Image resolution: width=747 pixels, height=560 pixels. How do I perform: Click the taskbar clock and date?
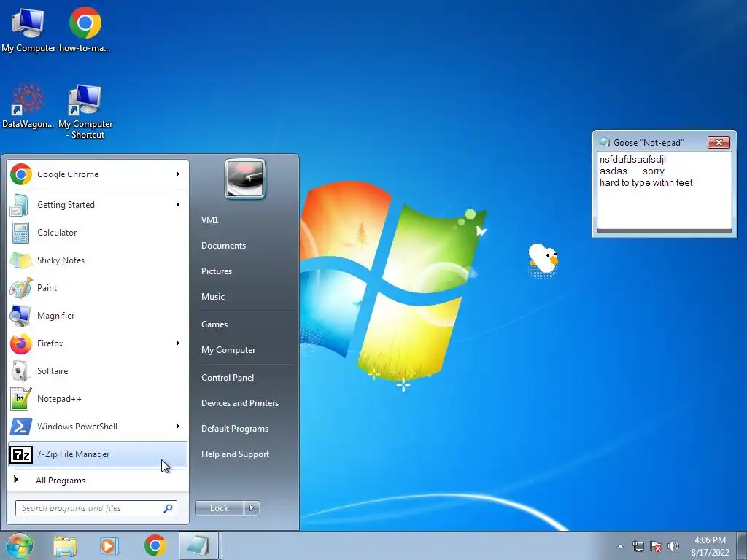pyautogui.click(x=710, y=546)
